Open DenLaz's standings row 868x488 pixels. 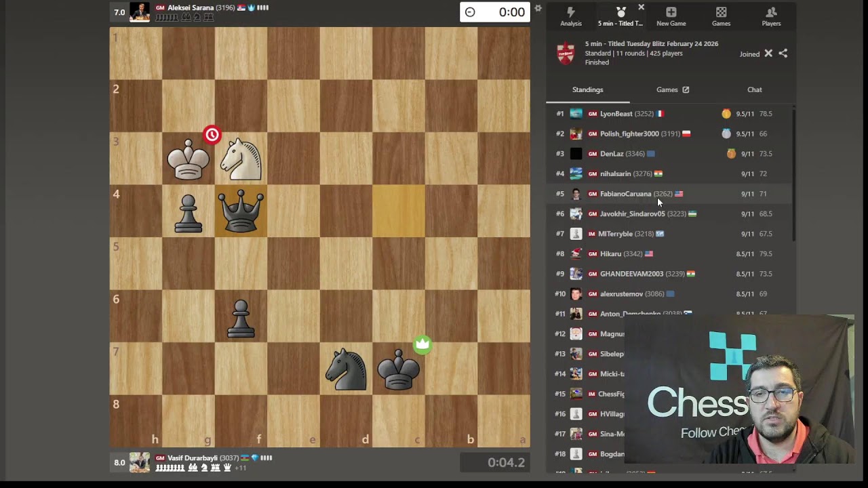pos(669,154)
